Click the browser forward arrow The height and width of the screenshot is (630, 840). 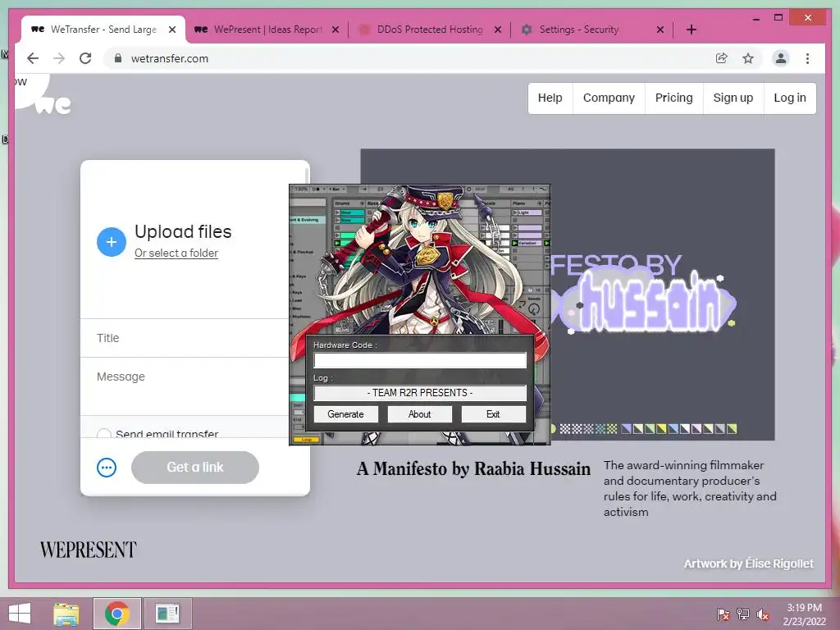coord(59,58)
